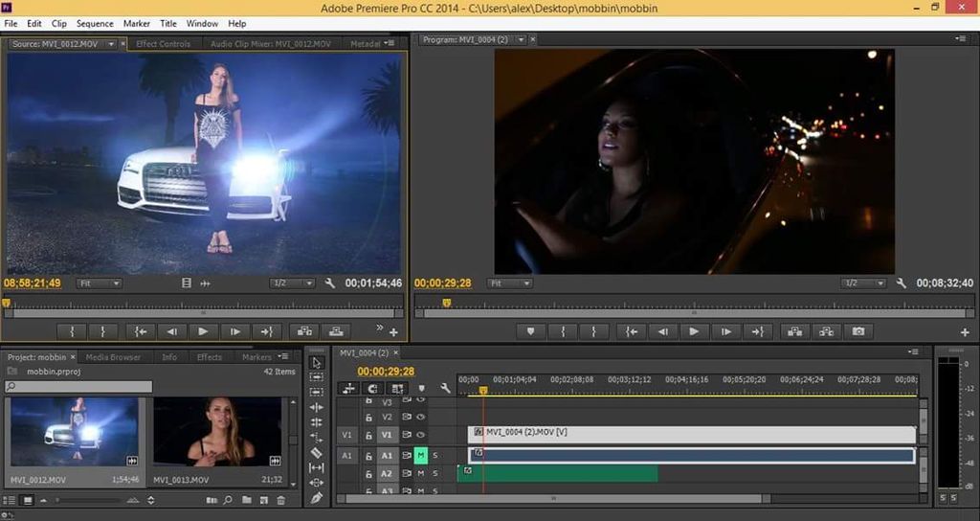Screen dimensions: 980x521
Task: Solo track A1
Action: pyautogui.click(x=435, y=455)
